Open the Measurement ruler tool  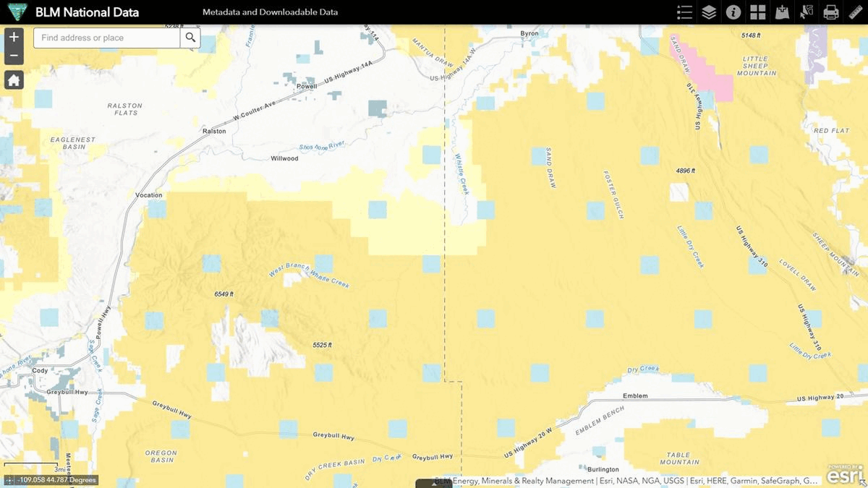pyautogui.click(x=856, y=12)
